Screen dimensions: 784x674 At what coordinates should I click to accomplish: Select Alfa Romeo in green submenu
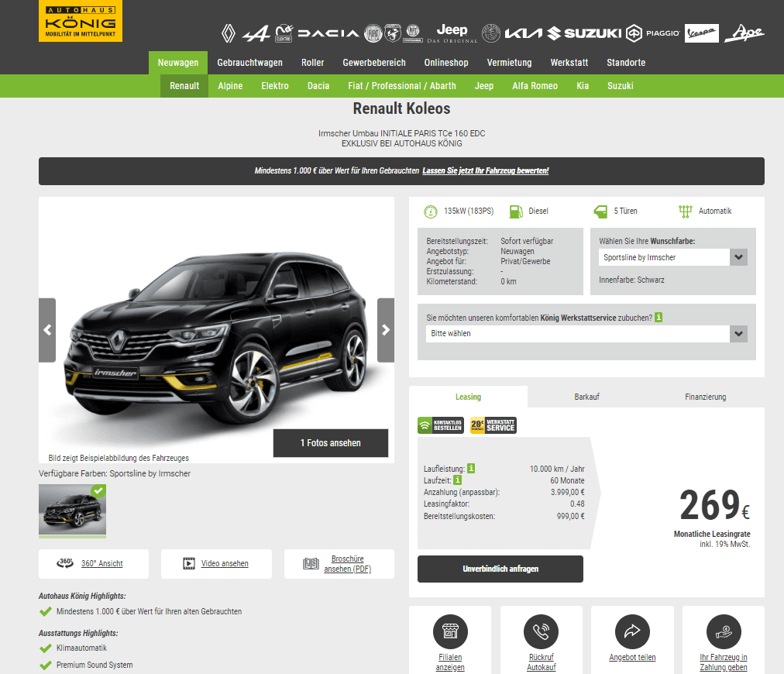535,86
